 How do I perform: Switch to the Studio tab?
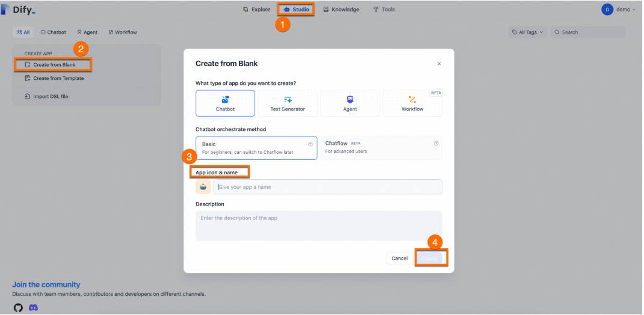coord(296,10)
